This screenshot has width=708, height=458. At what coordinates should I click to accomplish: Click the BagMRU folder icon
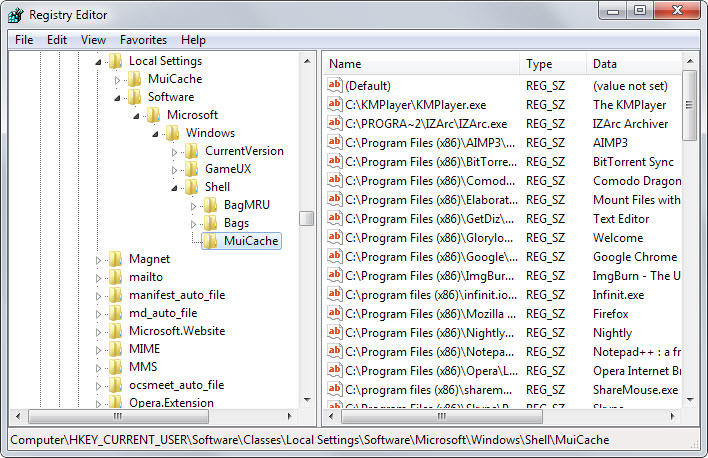tap(210, 205)
